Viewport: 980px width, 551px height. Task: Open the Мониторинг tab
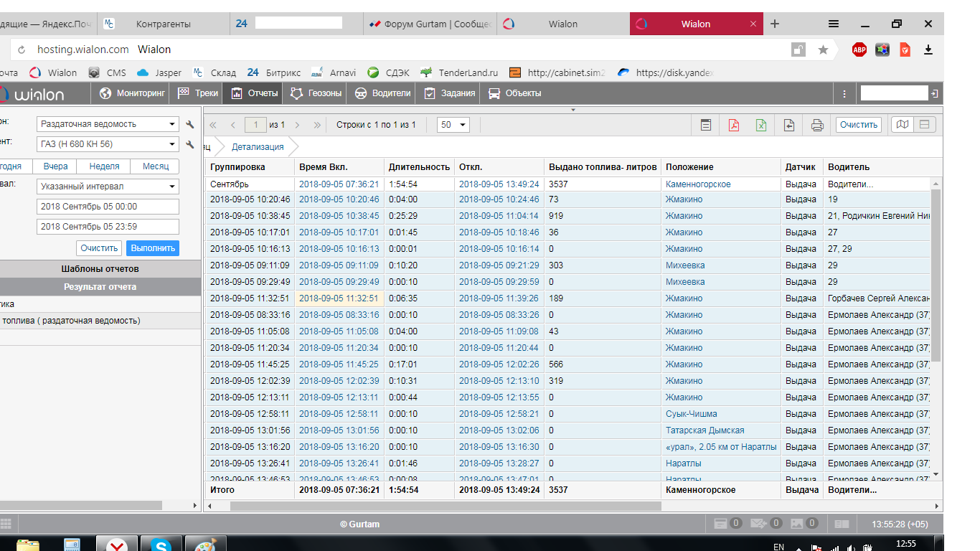[133, 93]
